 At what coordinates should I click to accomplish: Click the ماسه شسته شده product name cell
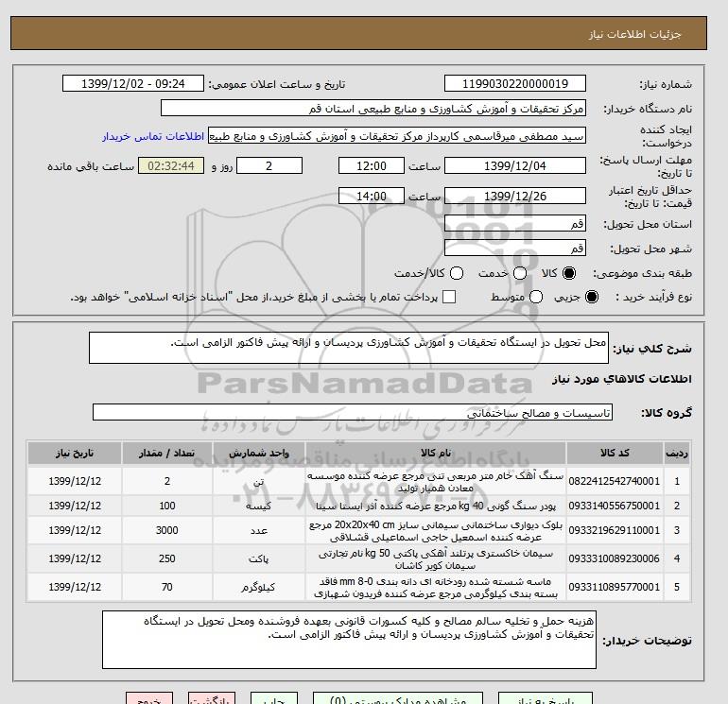pos(436,587)
